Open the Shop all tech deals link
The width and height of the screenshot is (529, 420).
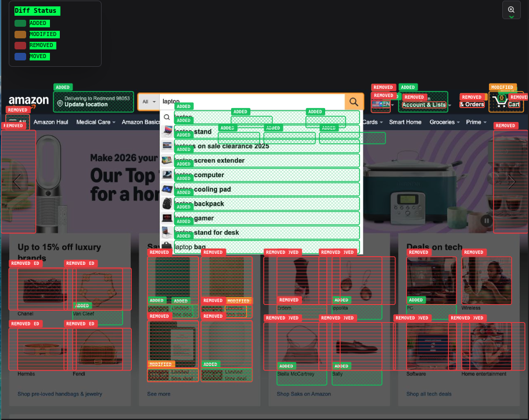click(x=429, y=394)
